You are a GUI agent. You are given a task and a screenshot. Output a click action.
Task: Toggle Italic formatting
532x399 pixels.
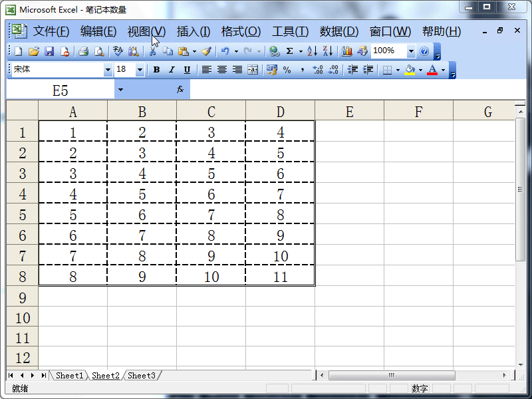click(172, 70)
